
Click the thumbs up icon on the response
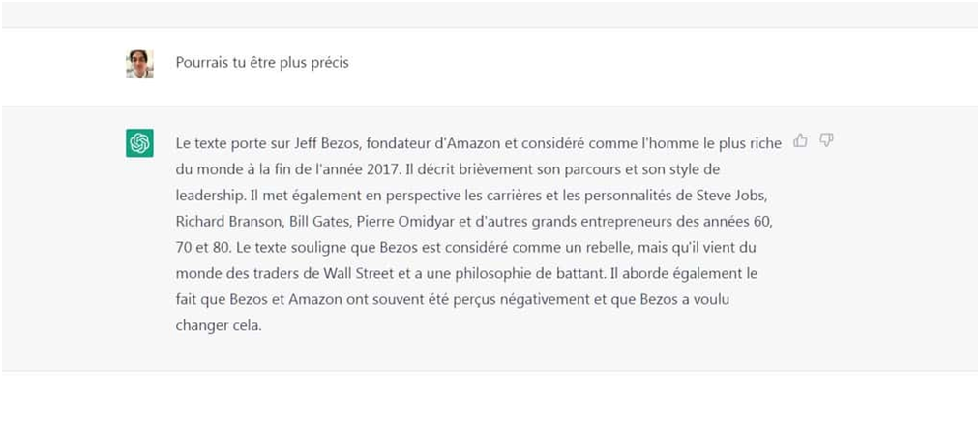tap(800, 140)
